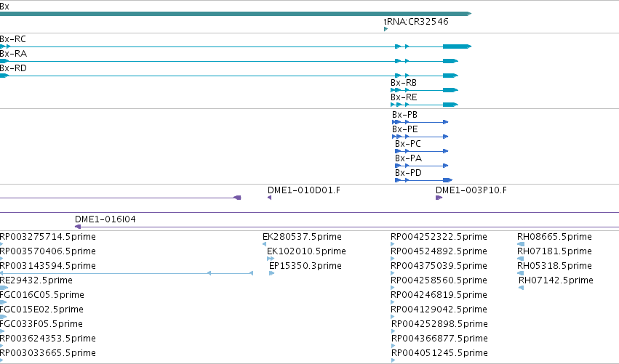Click the DME1-003P10.F arrow glyph
619x364 pixels.
439,198
